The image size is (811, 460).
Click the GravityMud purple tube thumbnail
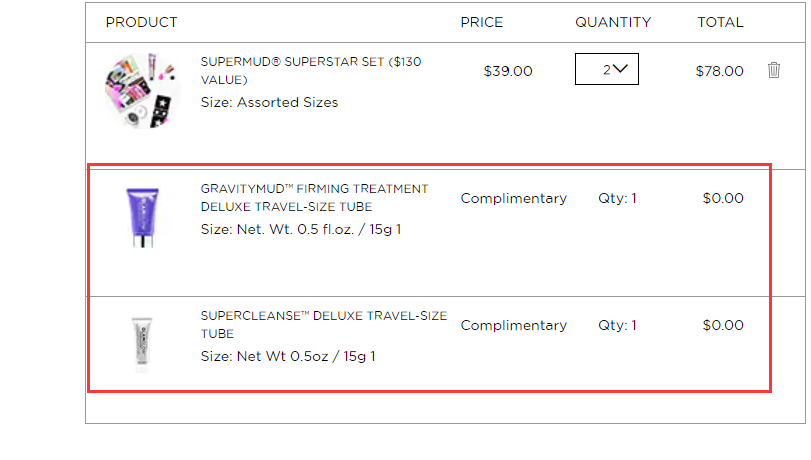pyautogui.click(x=143, y=218)
